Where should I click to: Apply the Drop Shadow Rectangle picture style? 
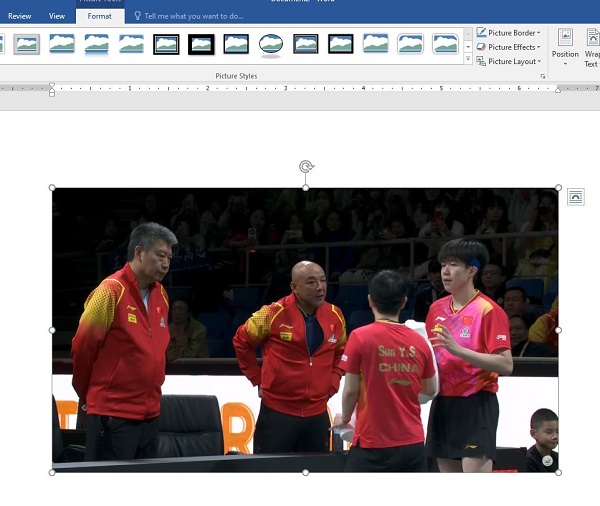coord(62,44)
